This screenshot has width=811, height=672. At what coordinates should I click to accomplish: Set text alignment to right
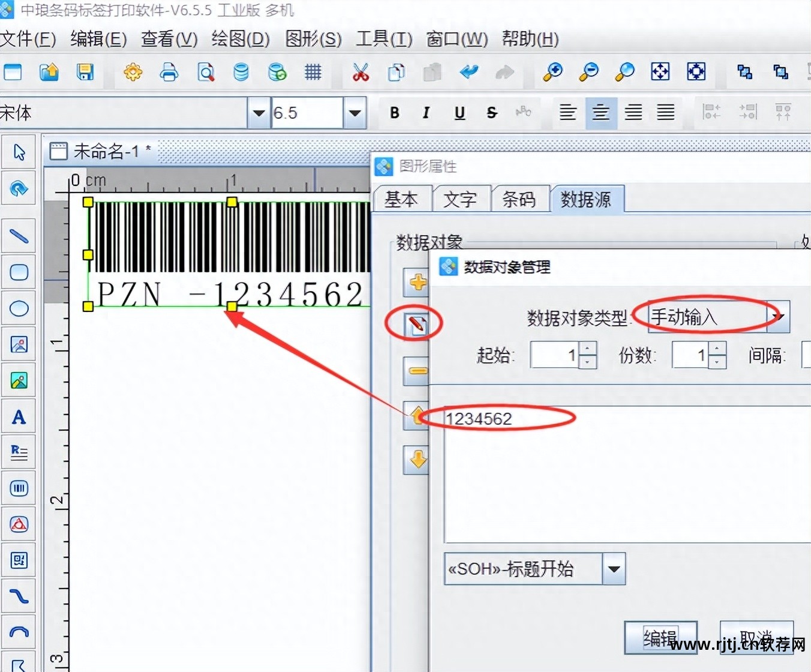[x=633, y=112]
